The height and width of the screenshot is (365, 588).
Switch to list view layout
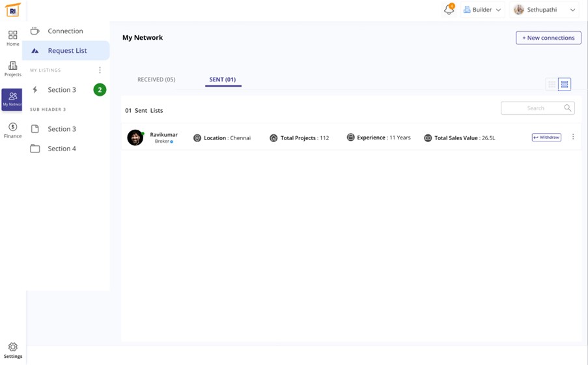(565, 85)
